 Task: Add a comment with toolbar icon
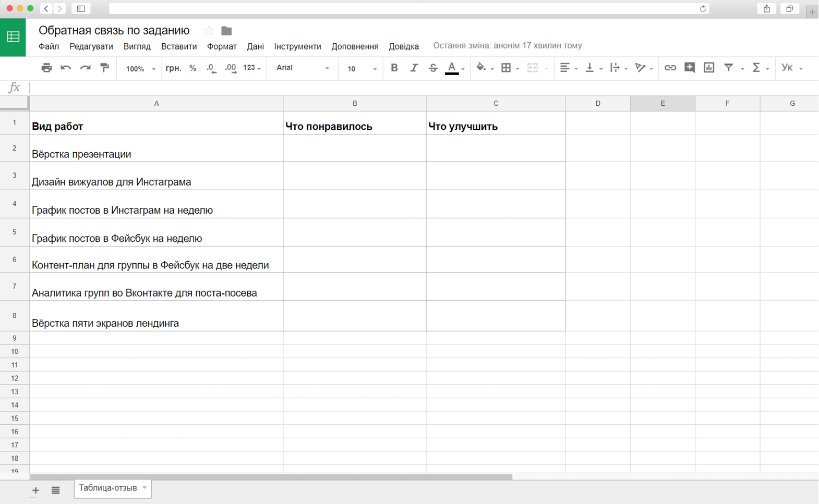pos(689,68)
